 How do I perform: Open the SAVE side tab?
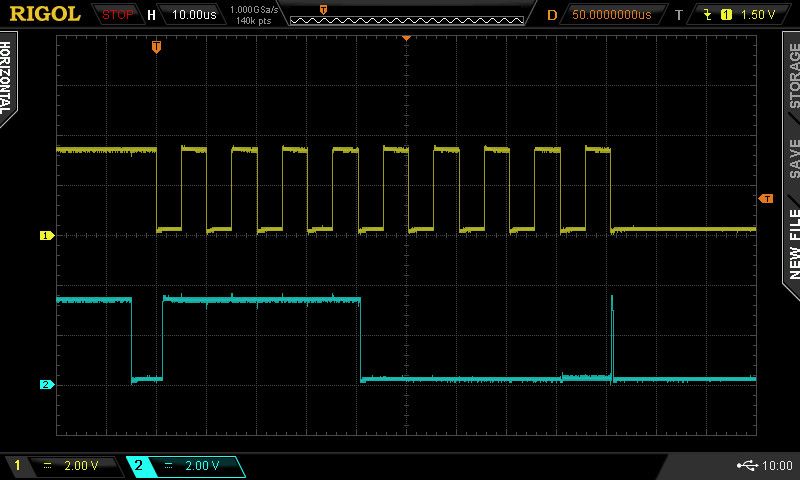(x=794, y=159)
